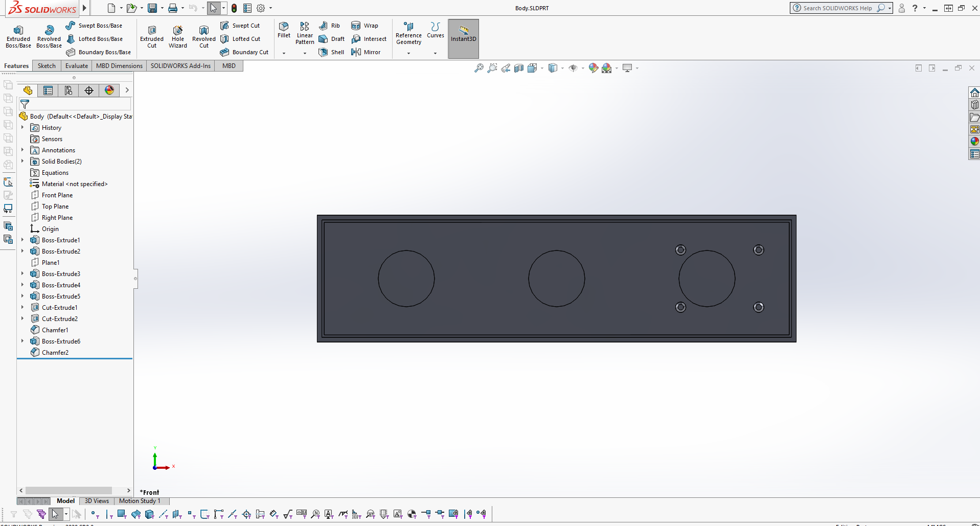Viewport: 980px width, 526px height.
Task: Activate the Extruded Cut tool
Action: point(151,36)
